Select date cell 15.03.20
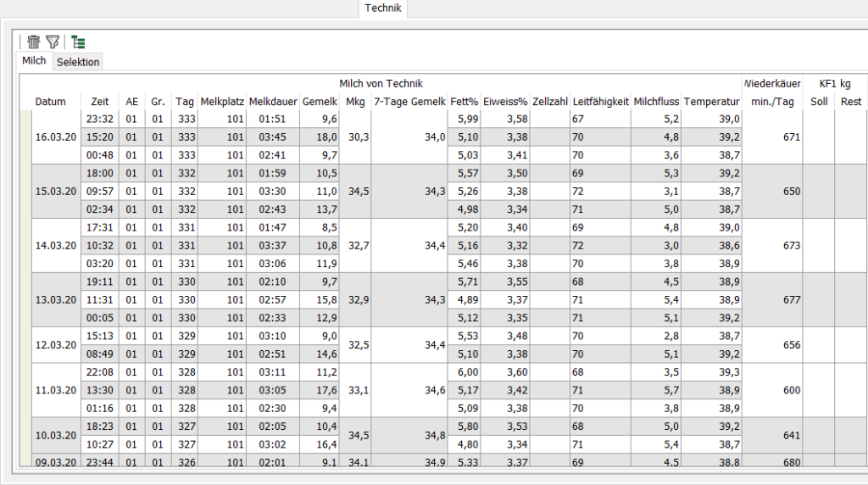The image size is (868, 485). [56, 192]
